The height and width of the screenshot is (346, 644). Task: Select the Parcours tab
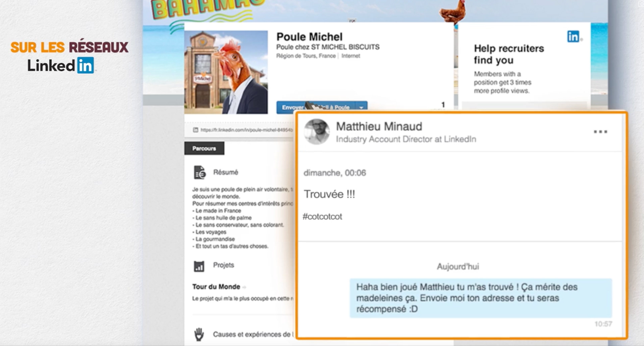[204, 148]
